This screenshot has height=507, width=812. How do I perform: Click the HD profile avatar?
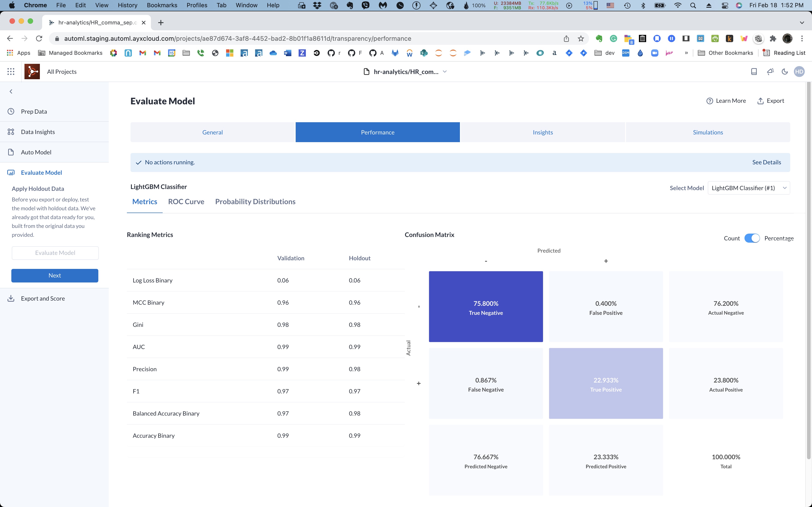click(x=799, y=72)
